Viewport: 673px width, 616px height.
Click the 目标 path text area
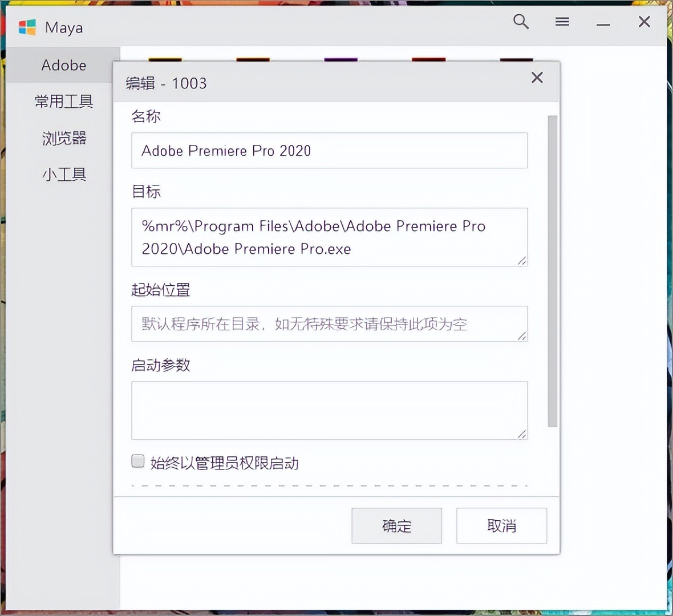pos(329,237)
